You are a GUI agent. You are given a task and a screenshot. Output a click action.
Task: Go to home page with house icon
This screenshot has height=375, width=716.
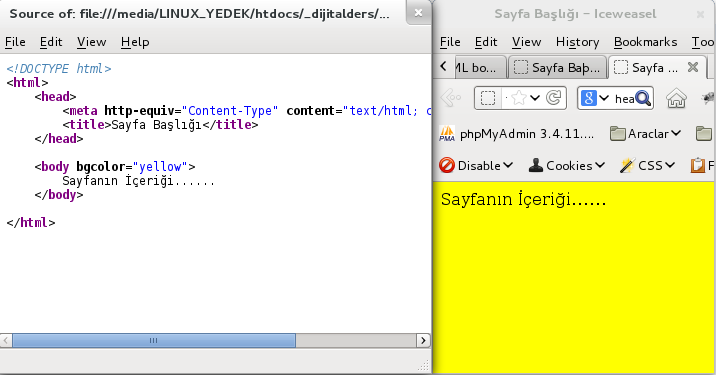[676, 98]
